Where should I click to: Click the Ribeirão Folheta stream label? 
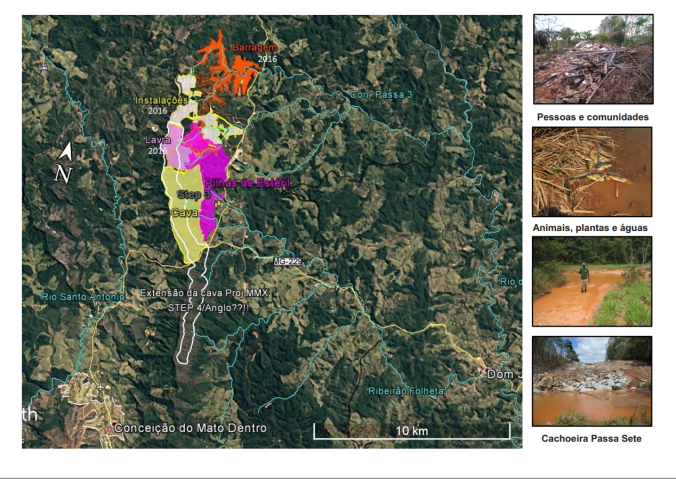405,391
